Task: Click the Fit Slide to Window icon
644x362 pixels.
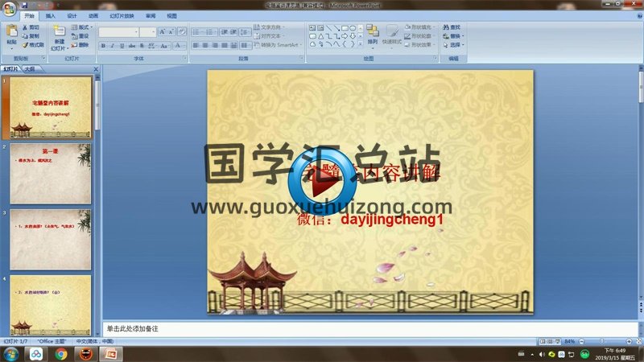Action: (638, 341)
